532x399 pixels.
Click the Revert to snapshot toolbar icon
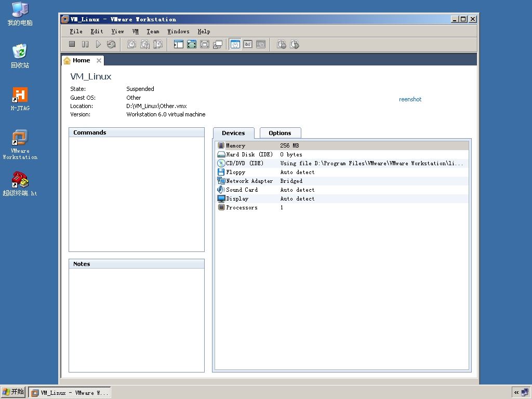pos(145,44)
